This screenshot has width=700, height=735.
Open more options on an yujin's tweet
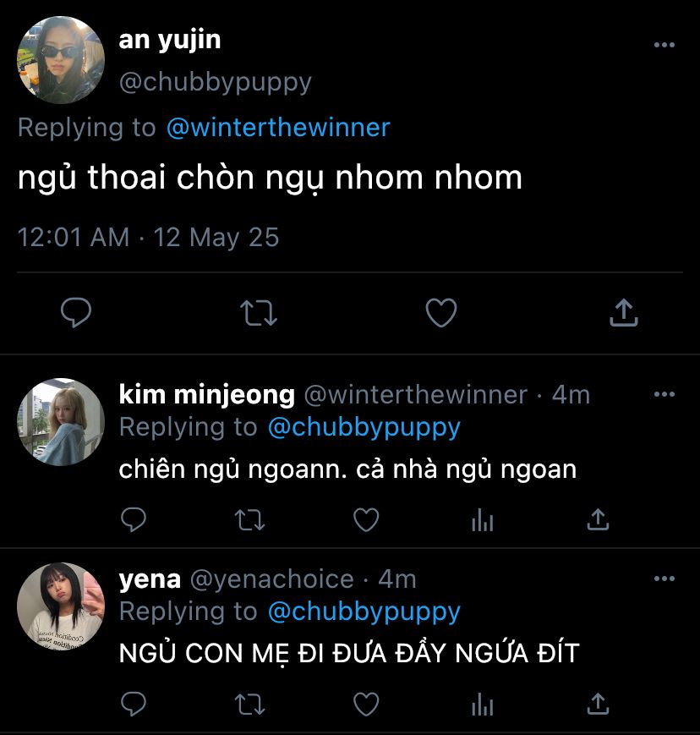[x=664, y=45]
